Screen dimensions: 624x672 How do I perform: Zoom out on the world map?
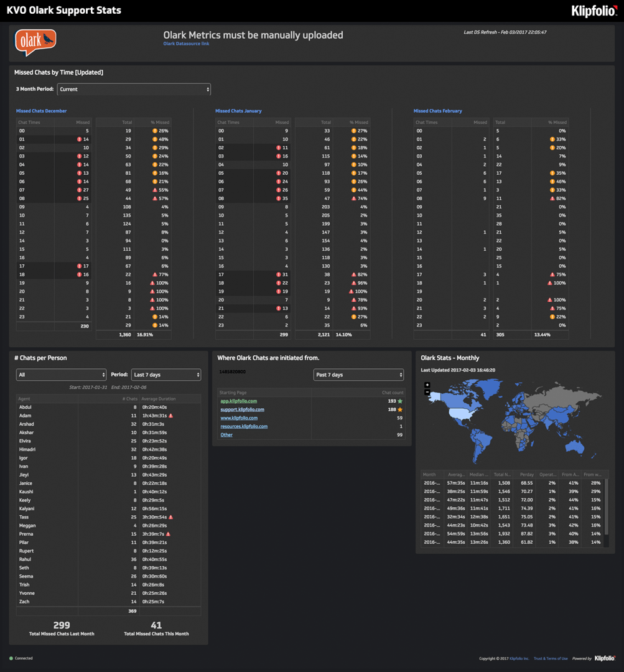click(x=427, y=392)
